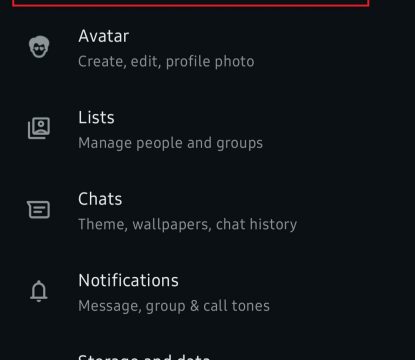This screenshot has height=360, width=415.
Task: Open the Notifications settings entry
Action: pos(207,293)
